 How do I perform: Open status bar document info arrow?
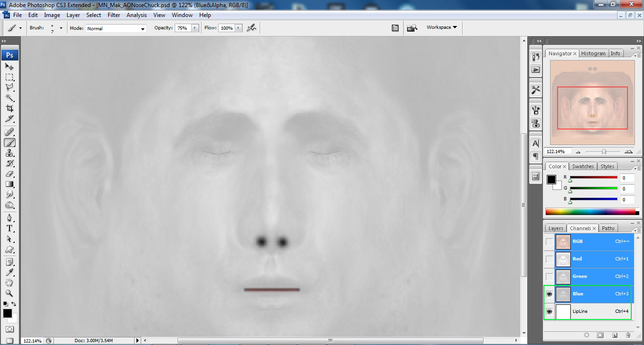(138, 340)
